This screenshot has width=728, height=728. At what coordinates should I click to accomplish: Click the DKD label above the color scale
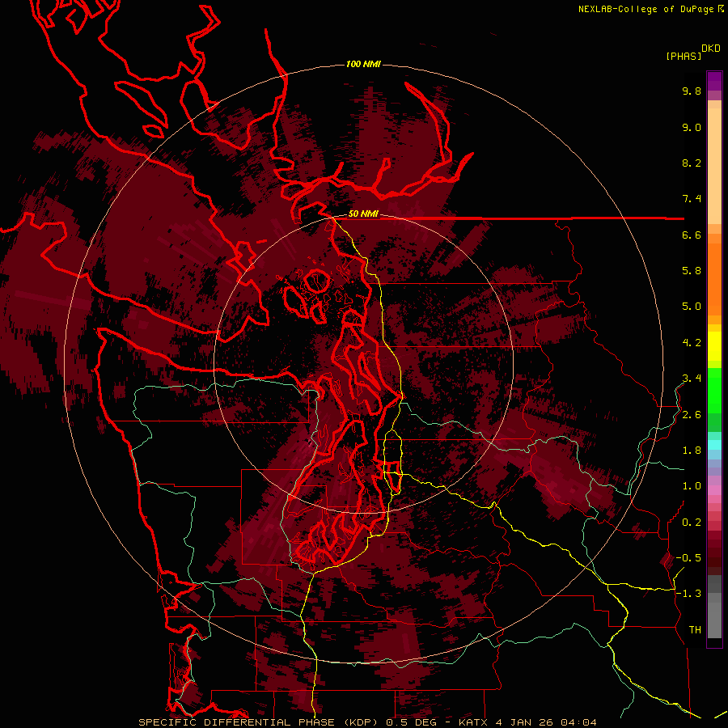pos(711,49)
